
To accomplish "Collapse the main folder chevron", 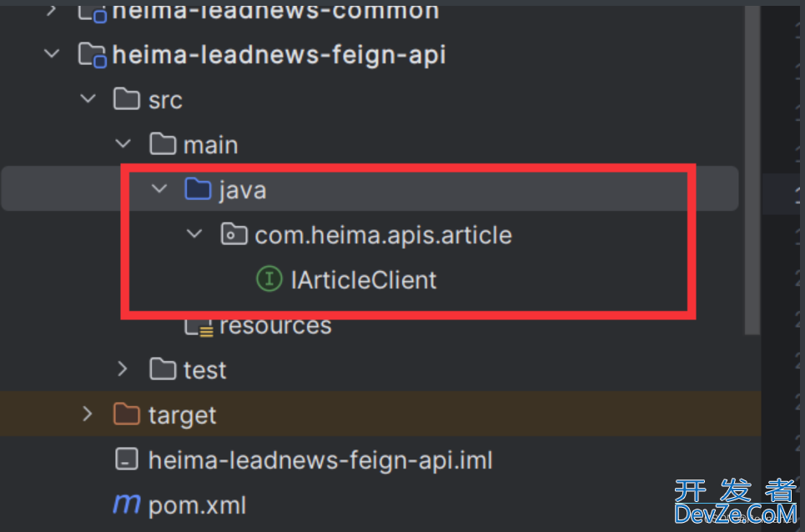I will coord(123,143).
